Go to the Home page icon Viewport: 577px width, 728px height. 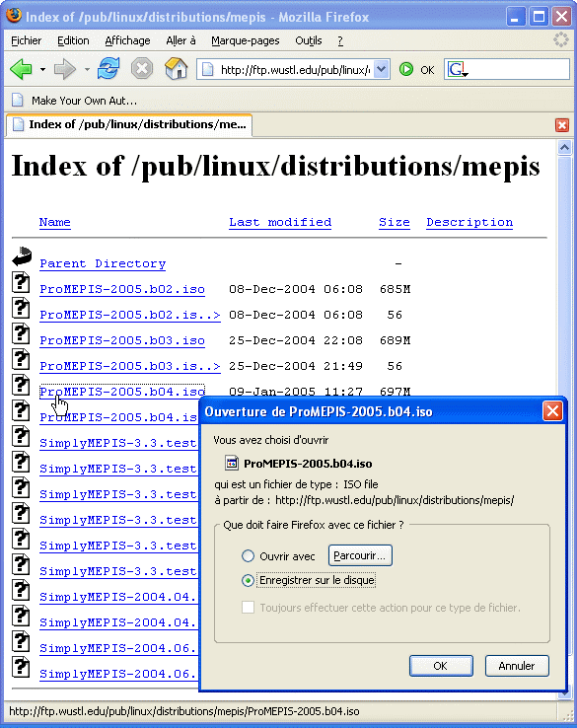click(176, 69)
